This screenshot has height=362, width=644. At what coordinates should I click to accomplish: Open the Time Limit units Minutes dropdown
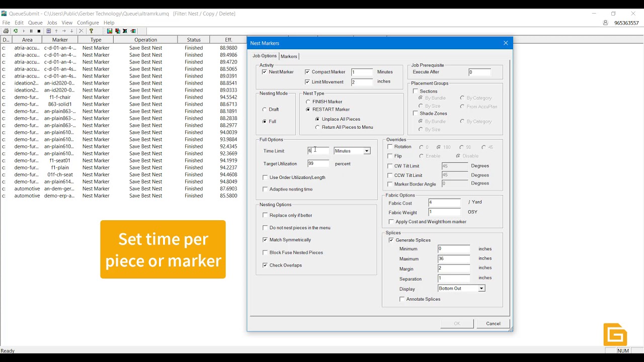(367, 151)
